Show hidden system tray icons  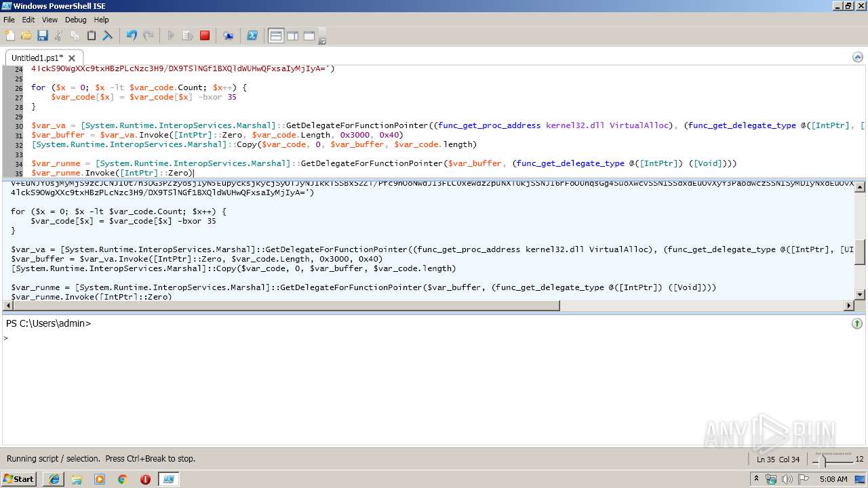pos(757,479)
